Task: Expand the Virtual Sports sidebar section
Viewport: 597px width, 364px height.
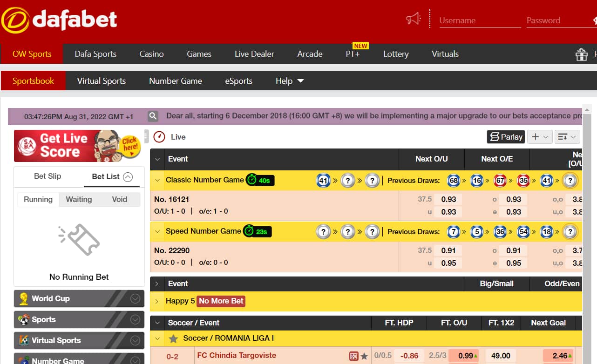Action: point(136,341)
